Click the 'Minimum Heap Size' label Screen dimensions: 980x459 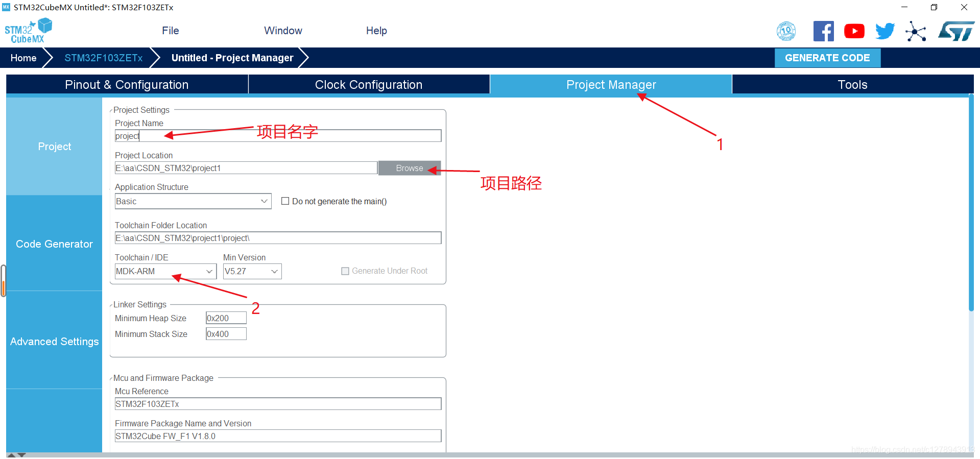point(150,318)
